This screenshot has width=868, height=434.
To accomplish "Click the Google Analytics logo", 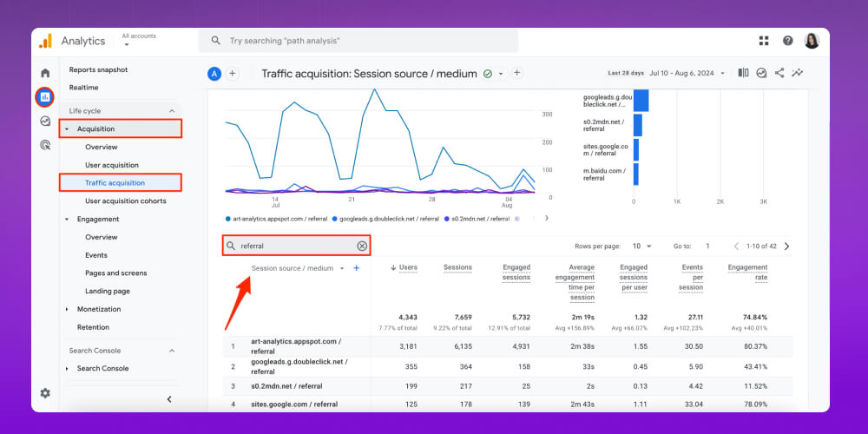I will click(x=45, y=41).
